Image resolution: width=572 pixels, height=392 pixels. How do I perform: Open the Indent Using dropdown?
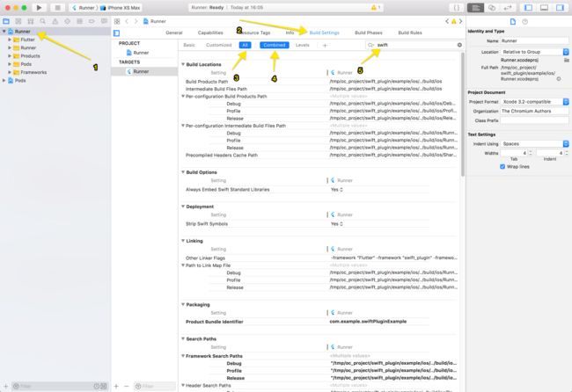pyautogui.click(x=534, y=143)
